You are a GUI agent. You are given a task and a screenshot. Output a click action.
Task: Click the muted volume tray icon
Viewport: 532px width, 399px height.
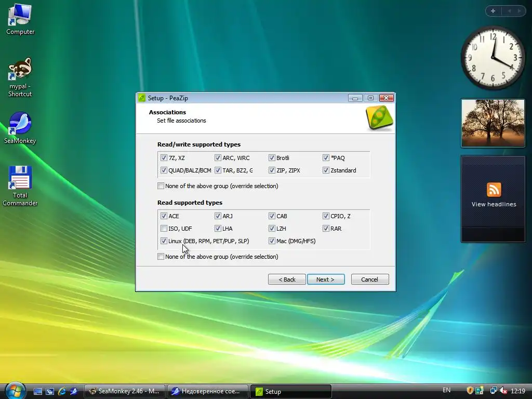pos(503,391)
